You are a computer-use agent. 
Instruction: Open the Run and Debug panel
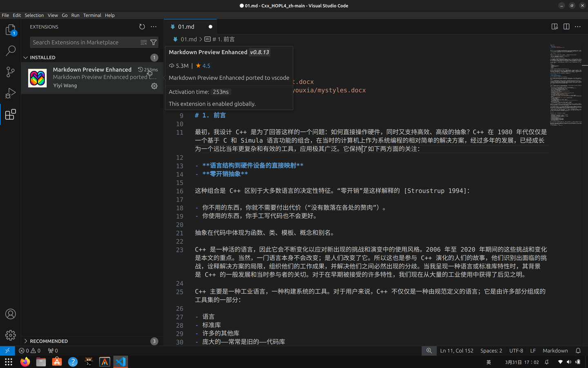point(10,93)
